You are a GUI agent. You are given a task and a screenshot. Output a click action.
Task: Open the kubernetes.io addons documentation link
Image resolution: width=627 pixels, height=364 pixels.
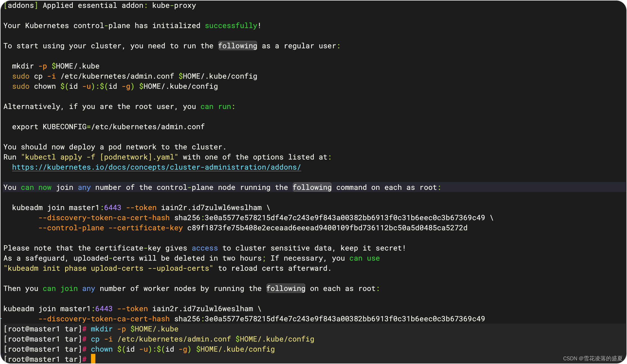[156, 167]
